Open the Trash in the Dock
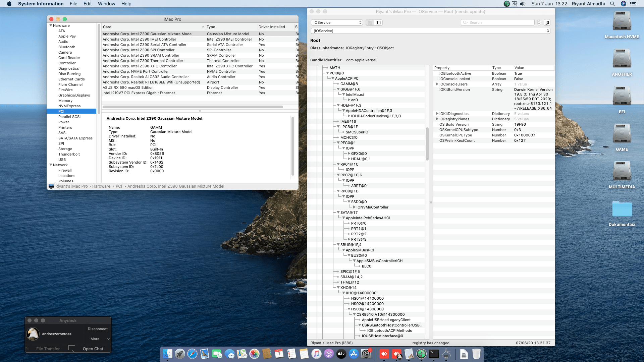Viewport: 644px width, 362px height. [476, 354]
